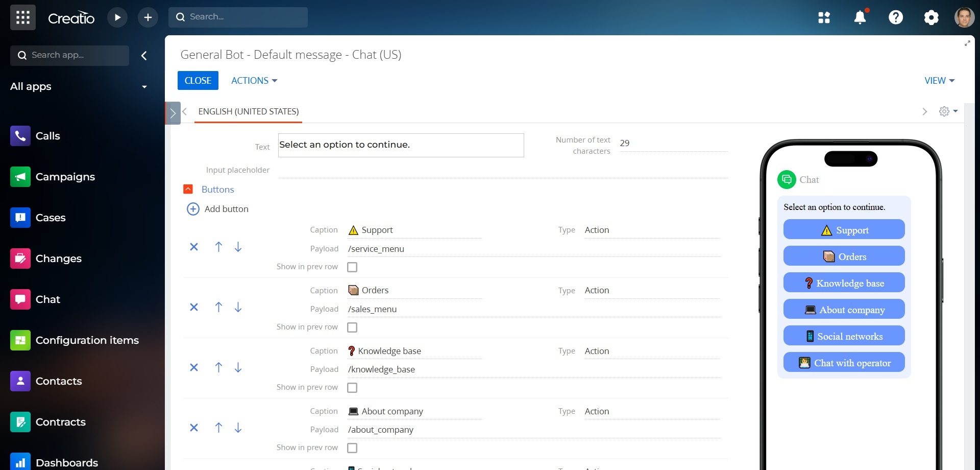This screenshot has height=470, width=980.
Task: Click the Search app field
Action: [69, 56]
